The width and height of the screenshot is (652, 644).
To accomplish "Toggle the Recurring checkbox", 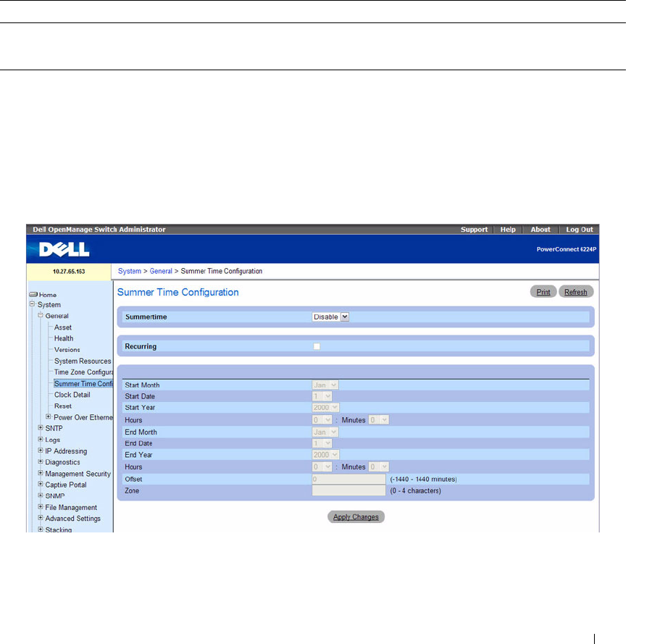I will tap(317, 346).
